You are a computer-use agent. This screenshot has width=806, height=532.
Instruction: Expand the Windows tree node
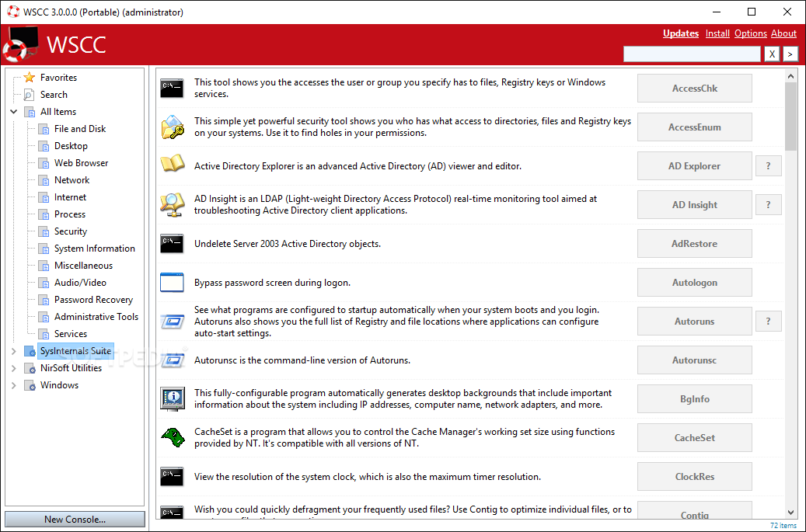click(13, 385)
